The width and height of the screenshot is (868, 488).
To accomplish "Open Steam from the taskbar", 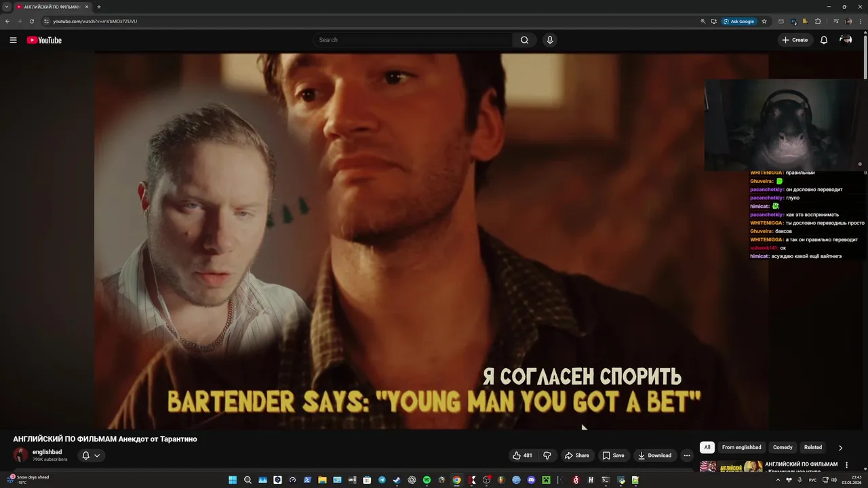I will pos(397,480).
